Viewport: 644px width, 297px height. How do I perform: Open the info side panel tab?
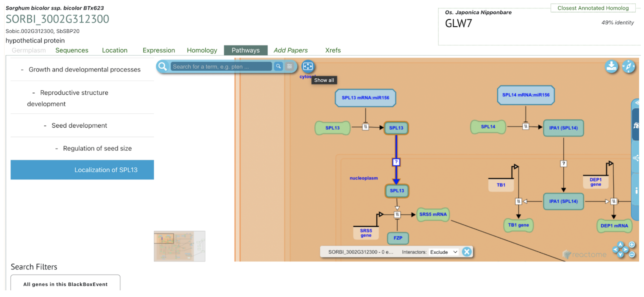(x=636, y=191)
